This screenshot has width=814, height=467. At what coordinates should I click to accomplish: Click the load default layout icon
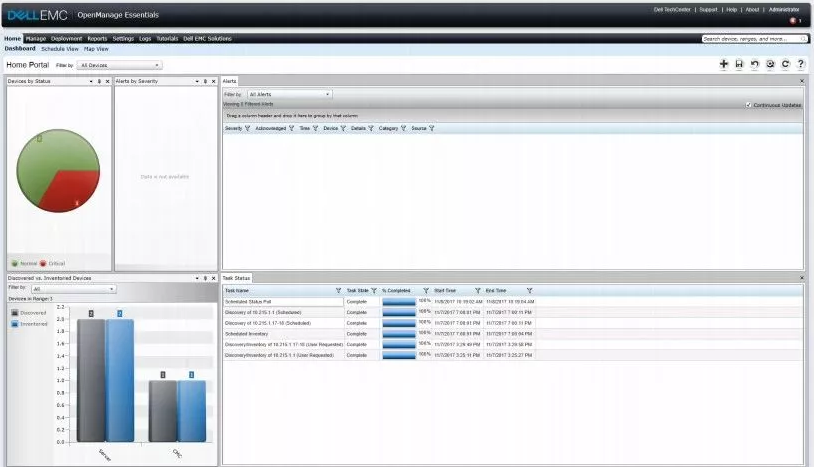(770, 64)
